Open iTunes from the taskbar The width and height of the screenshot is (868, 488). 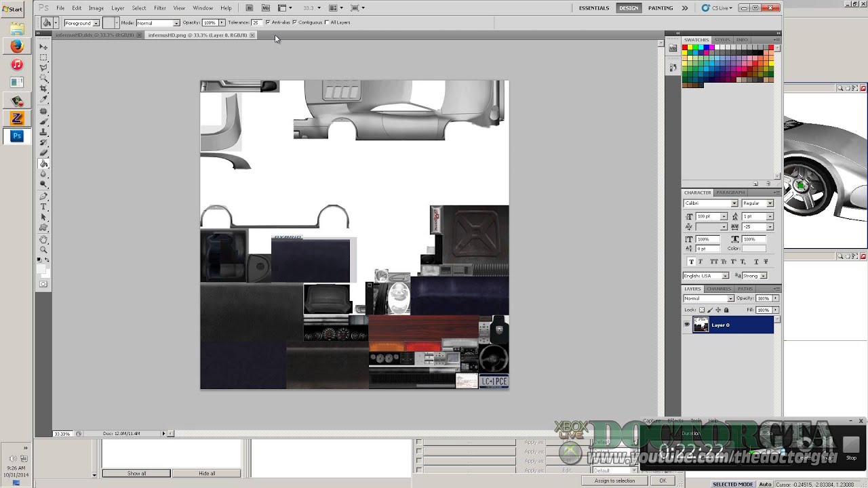pos(17,64)
